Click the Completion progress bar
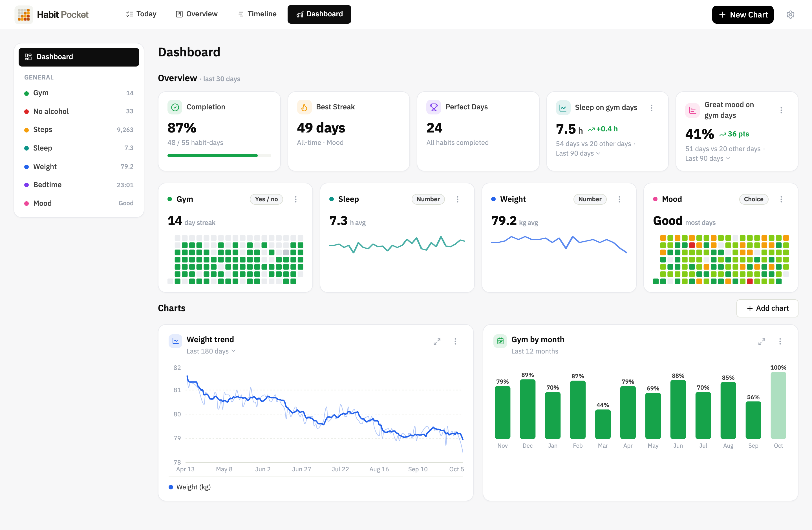 (219, 156)
